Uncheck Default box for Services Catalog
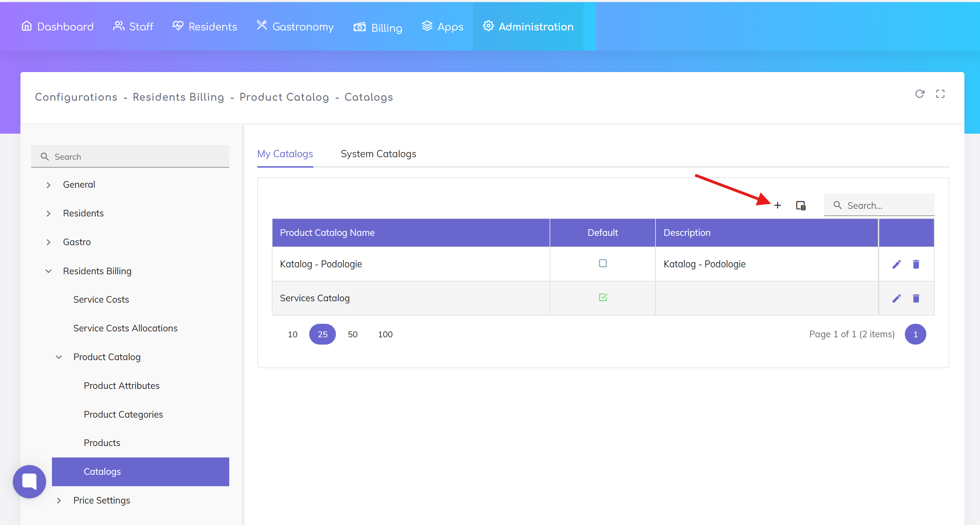 point(603,297)
